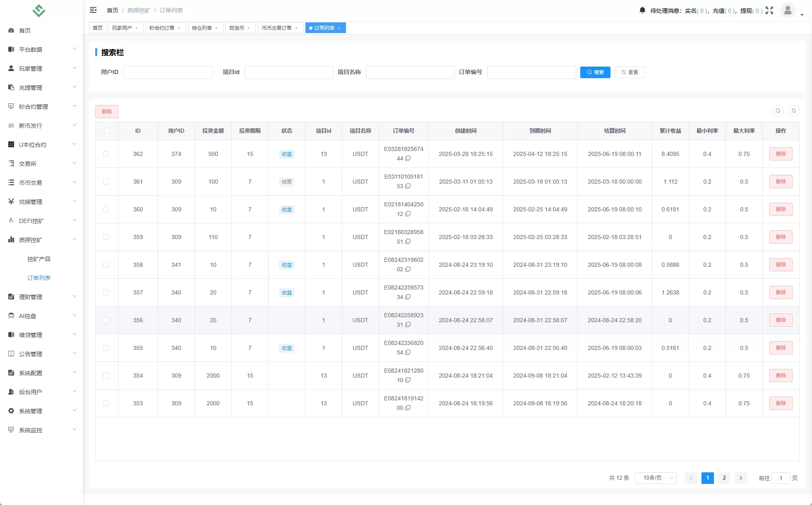Copy order number of row 357

(x=408, y=297)
